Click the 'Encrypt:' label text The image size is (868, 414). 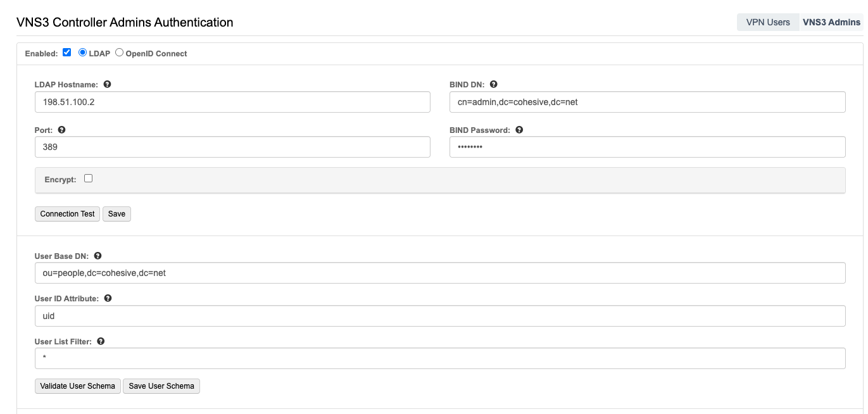(60, 180)
